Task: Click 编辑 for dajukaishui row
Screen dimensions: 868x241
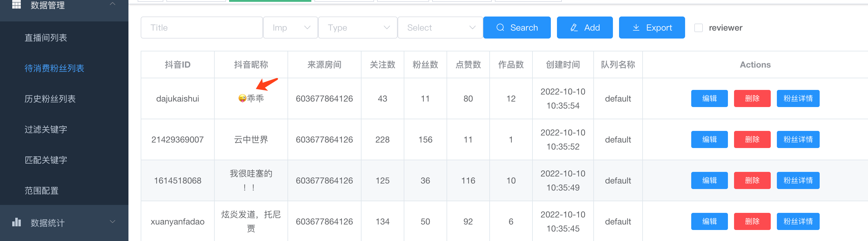Action: pos(709,98)
